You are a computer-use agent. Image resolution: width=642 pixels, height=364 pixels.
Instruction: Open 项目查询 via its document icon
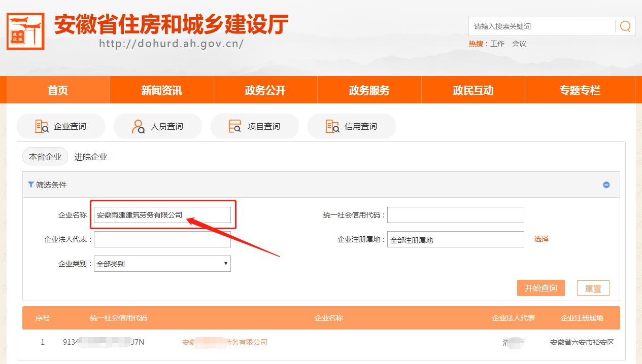pyautogui.click(x=235, y=126)
